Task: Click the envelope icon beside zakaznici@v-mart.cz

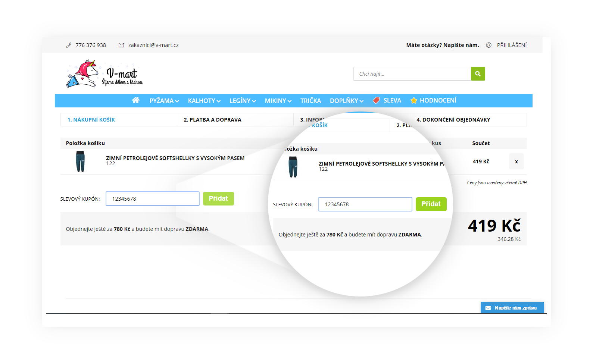Action: 121,45
